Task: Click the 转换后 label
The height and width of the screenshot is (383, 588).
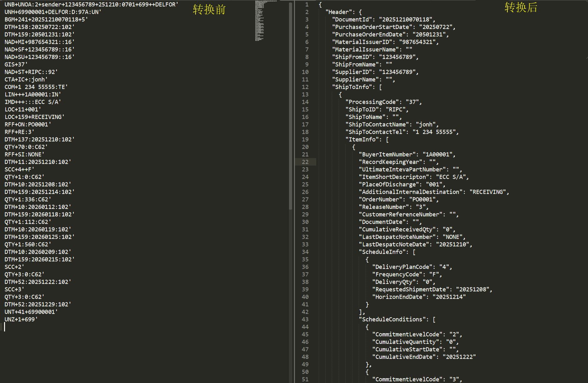Action: point(521,7)
